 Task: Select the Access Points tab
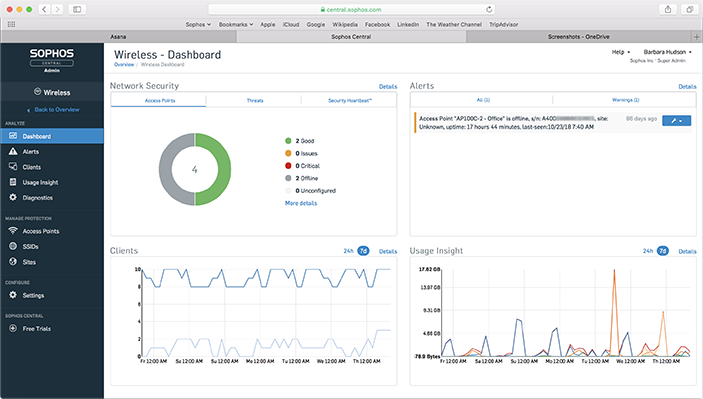pos(160,100)
